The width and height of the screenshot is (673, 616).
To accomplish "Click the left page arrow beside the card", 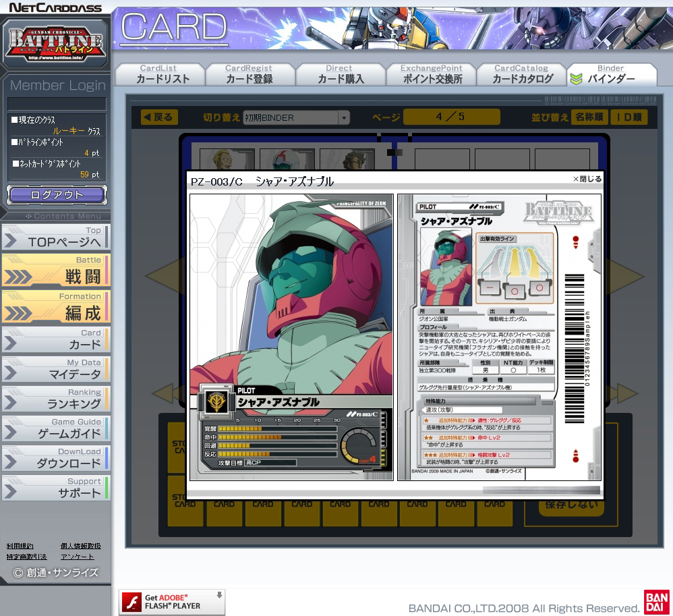I will [162, 275].
